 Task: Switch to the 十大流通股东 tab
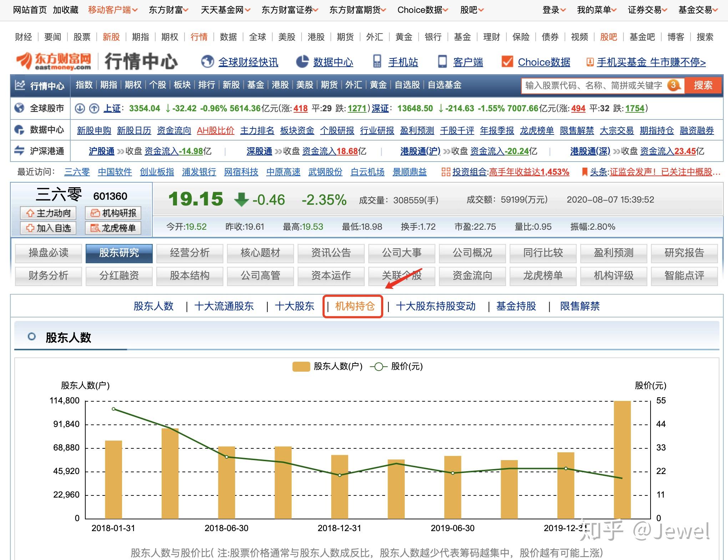click(224, 306)
